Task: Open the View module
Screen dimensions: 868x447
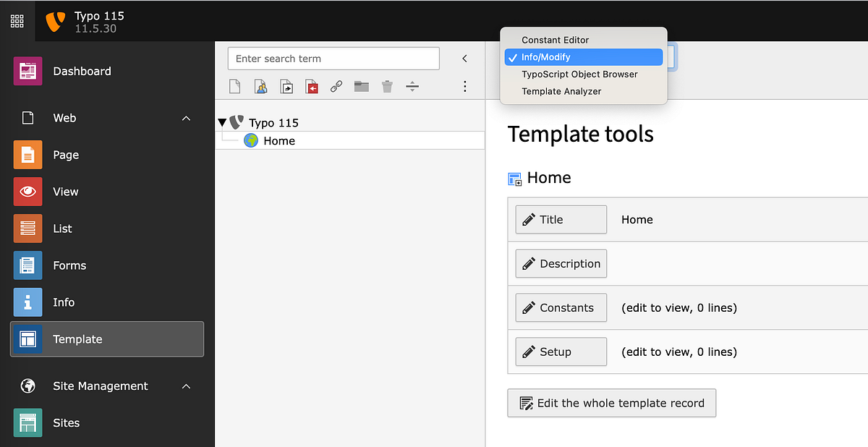Action: [65, 191]
